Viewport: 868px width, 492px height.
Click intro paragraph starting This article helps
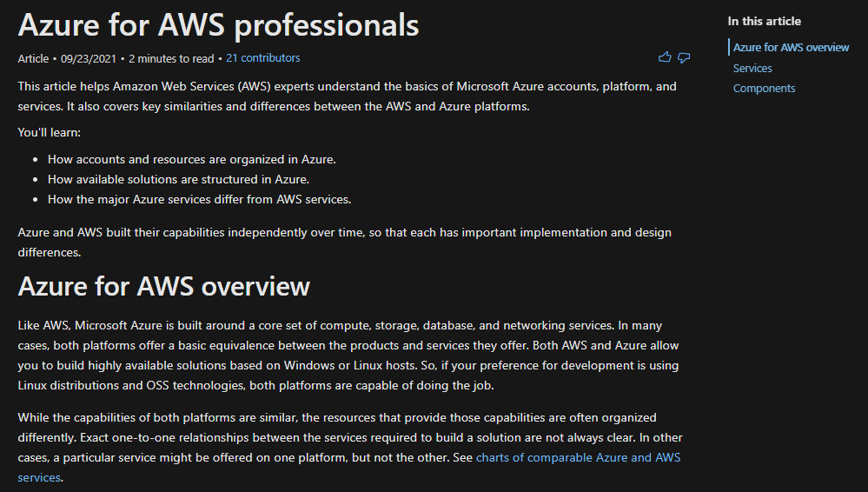(347, 96)
